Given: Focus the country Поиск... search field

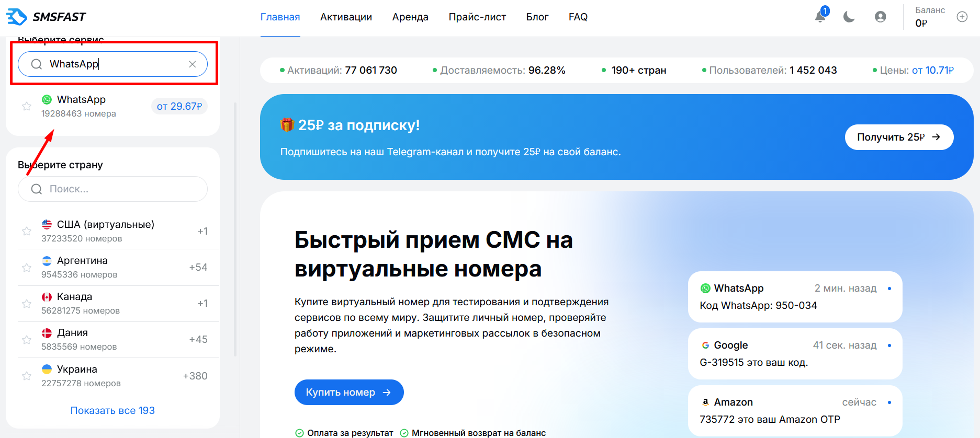Looking at the screenshot, I should 112,189.
